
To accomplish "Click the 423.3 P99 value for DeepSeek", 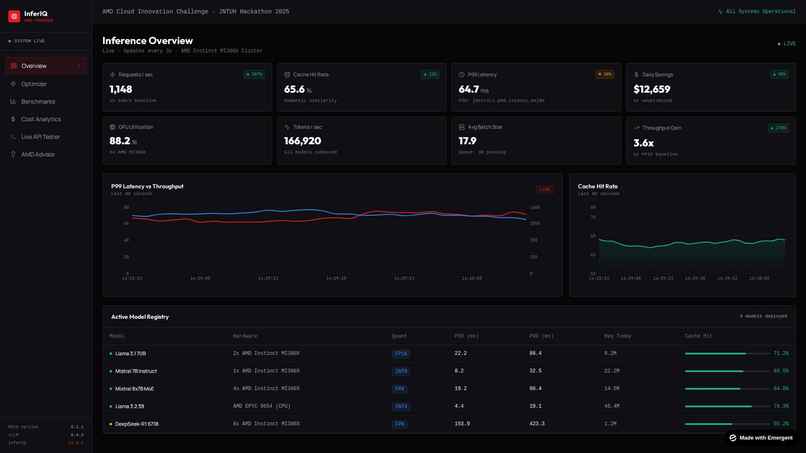I will 537,424.
